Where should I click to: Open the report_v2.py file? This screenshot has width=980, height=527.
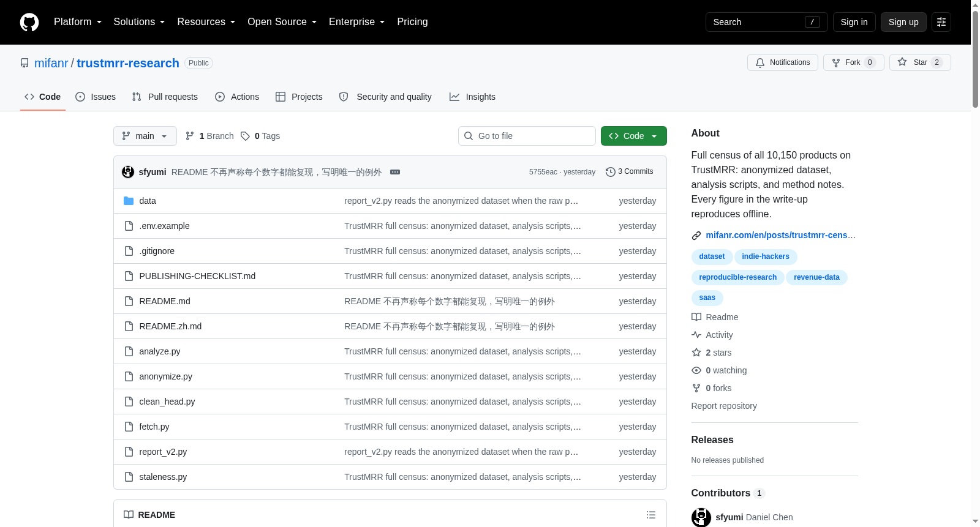pos(163,452)
